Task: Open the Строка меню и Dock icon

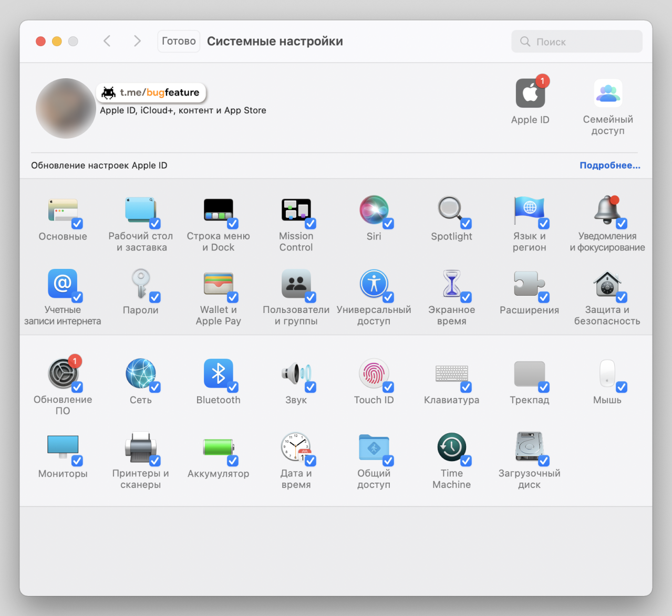Action: coord(218,211)
